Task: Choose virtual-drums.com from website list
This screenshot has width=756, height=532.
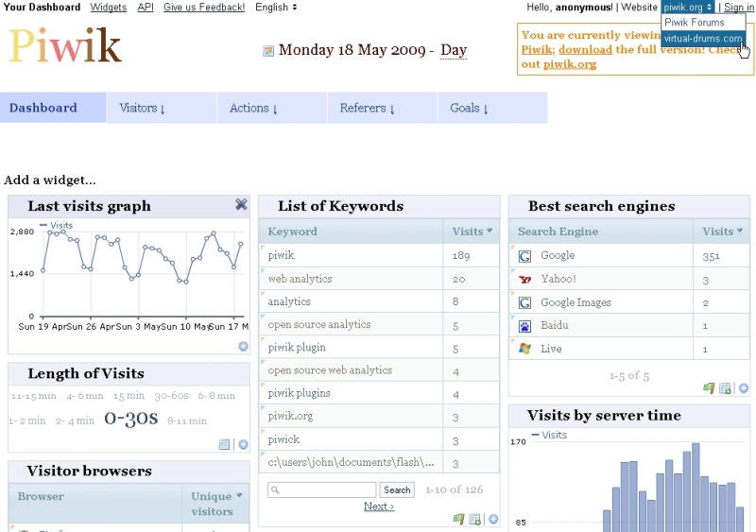Action: (703, 38)
